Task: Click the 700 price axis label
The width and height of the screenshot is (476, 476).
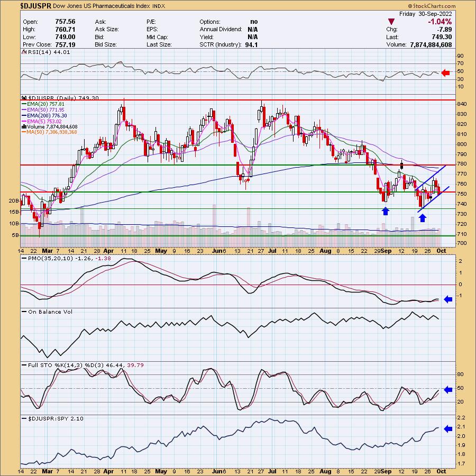Action: [462, 243]
